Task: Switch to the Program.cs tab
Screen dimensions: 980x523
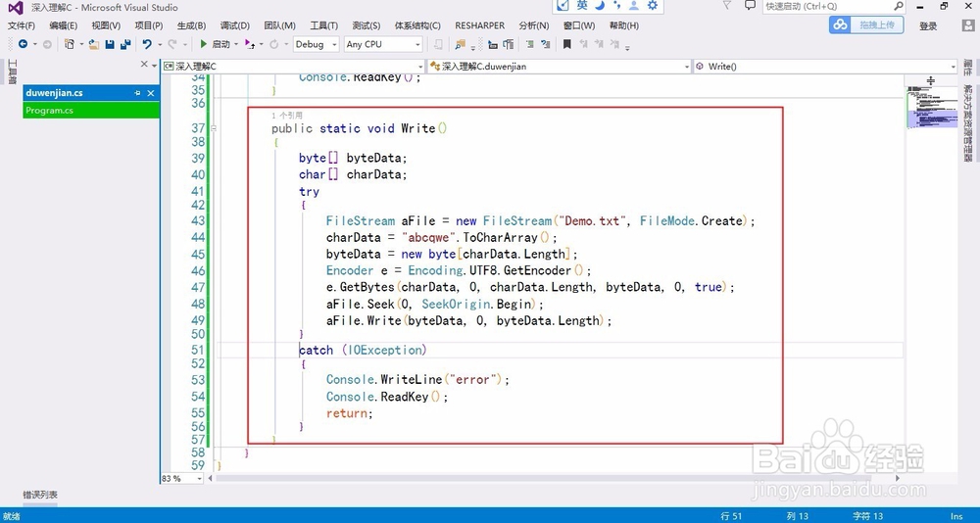Action: [91, 110]
